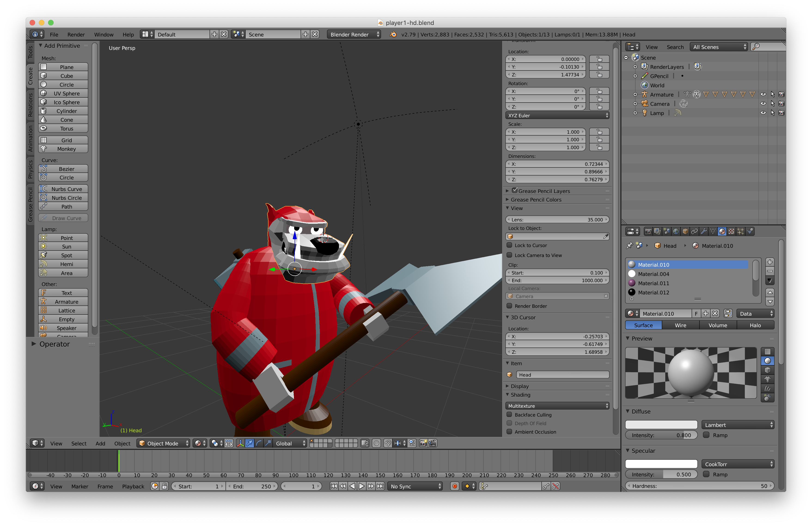Click the record auto-keyframe button
This screenshot has width=812, height=526.
coord(455,487)
